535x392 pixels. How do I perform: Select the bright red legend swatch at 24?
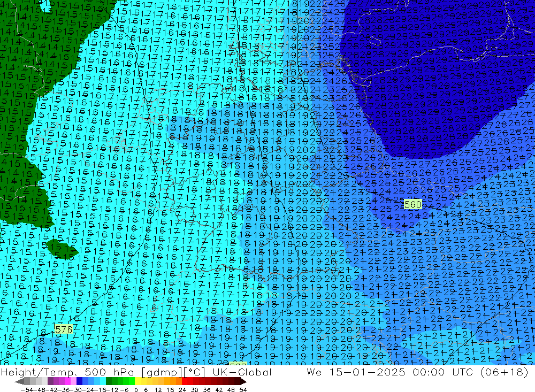[185, 381]
